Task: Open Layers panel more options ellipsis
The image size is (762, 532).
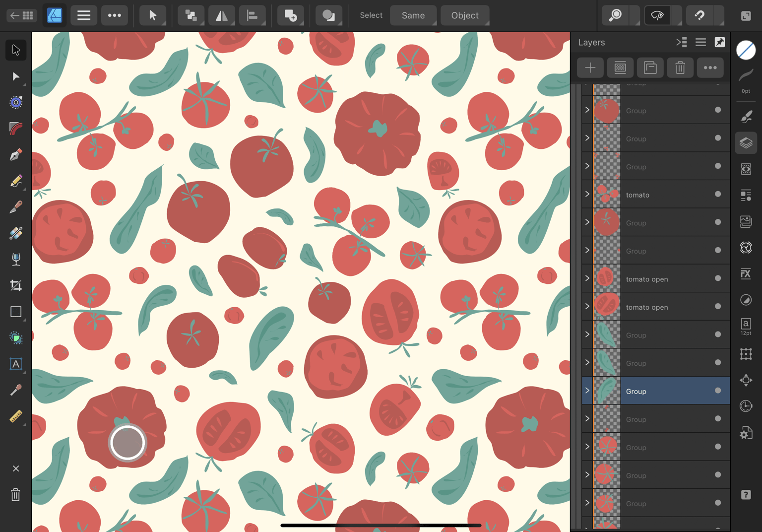Action: point(710,67)
